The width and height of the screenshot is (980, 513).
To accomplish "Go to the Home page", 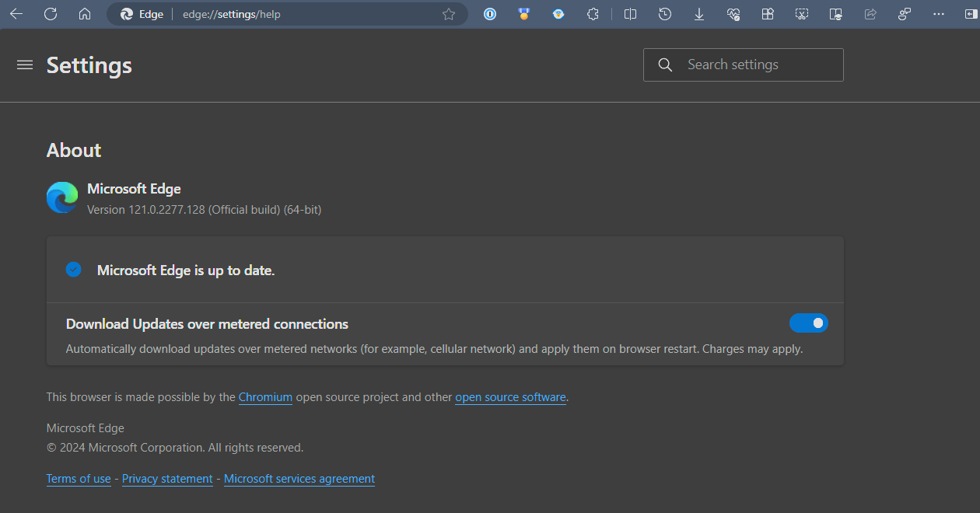I will pyautogui.click(x=85, y=14).
